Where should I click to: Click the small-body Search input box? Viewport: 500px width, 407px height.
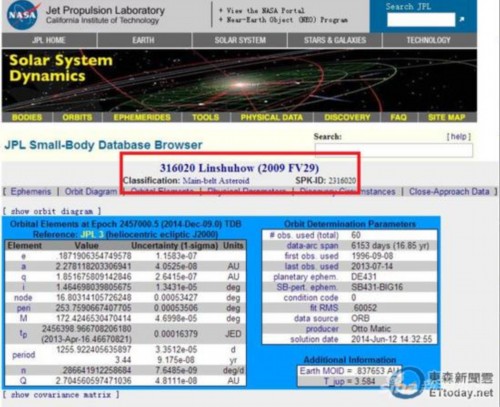(394, 150)
